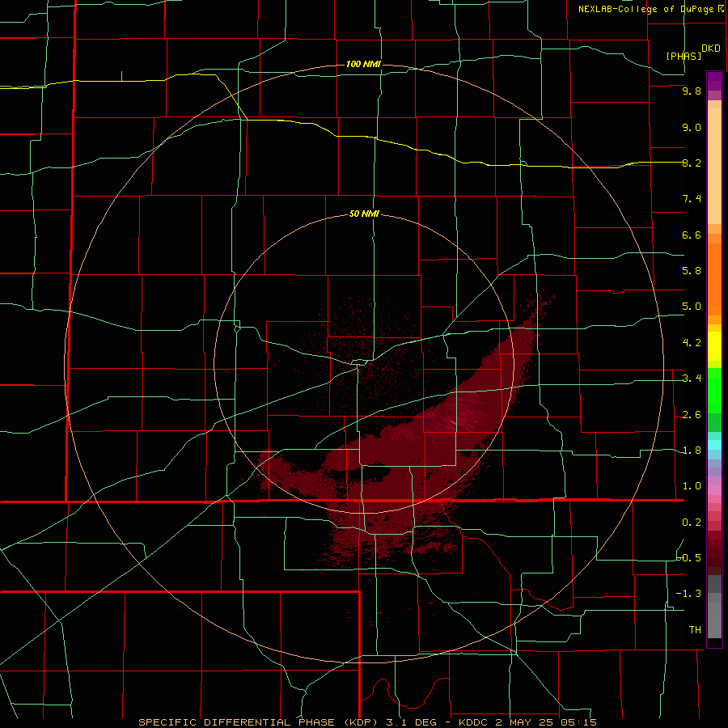Screen dimensions: 728x728
Task: Click the KDDC radar site identifier
Action: [473, 722]
